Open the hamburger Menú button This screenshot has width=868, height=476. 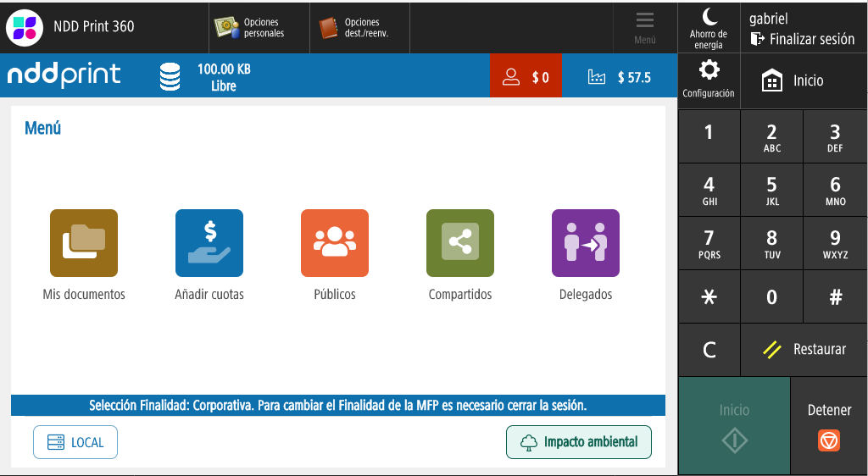tap(645, 28)
